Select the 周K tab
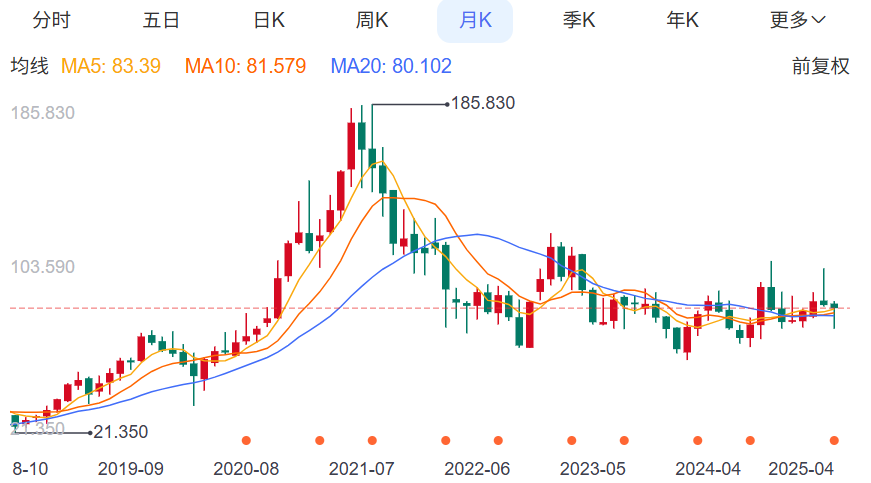Screen dimensions: 871x483 point(372,21)
